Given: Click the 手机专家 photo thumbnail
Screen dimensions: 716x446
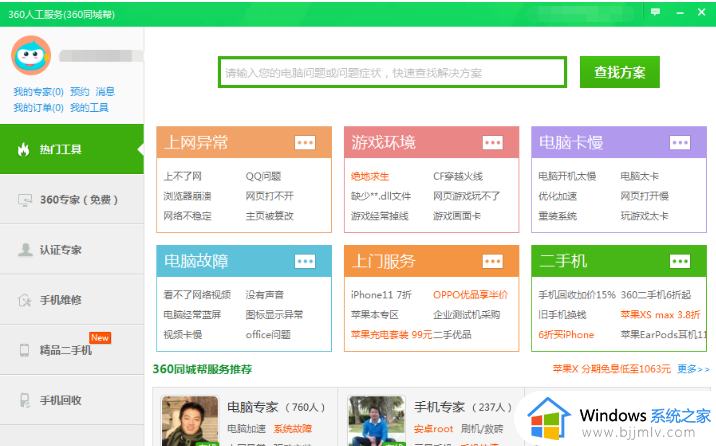Looking at the screenshot, I should coord(376,421).
